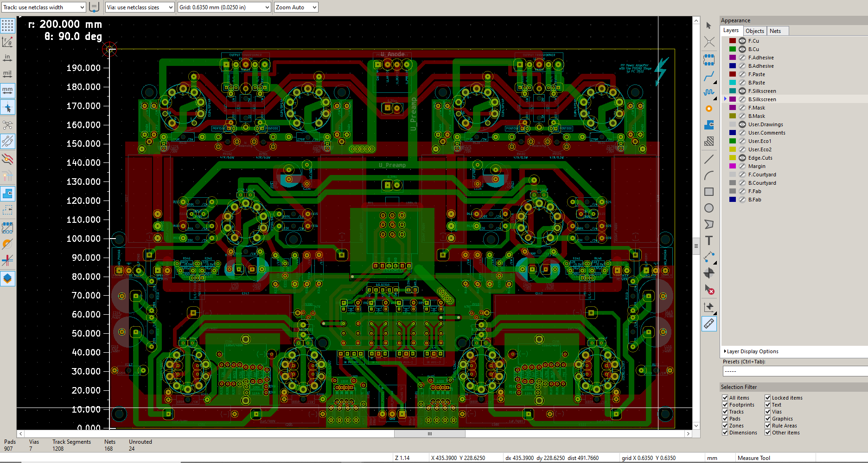
Task: Change the Margin layer color swatch
Action: pos(733,166)
